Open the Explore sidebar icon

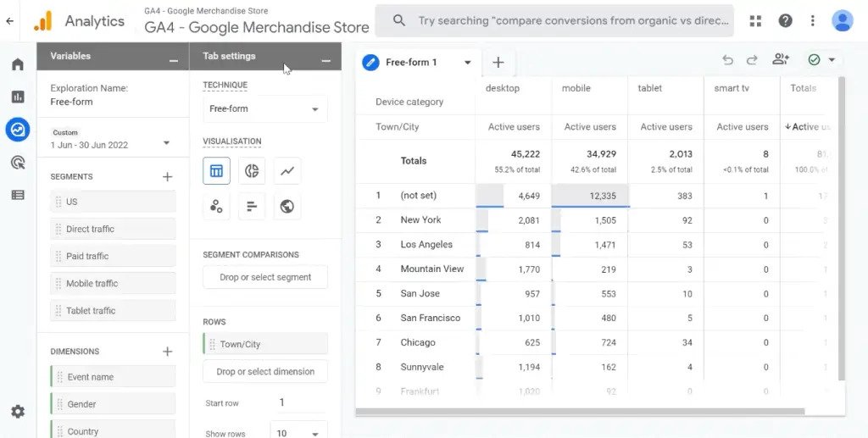point(18,130)
